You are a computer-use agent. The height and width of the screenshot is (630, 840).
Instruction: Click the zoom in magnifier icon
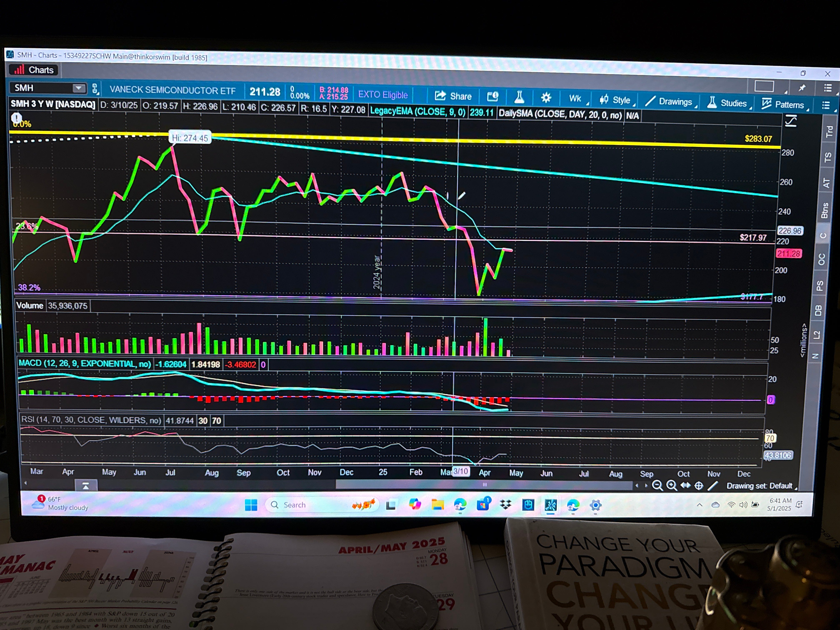click(x=671, y=485)
